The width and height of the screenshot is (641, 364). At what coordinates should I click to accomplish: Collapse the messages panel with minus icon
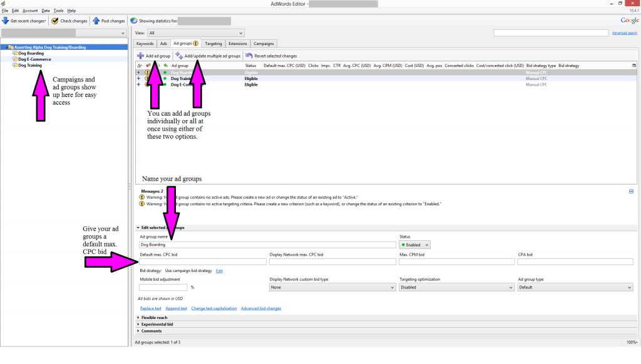click(631, 191)
